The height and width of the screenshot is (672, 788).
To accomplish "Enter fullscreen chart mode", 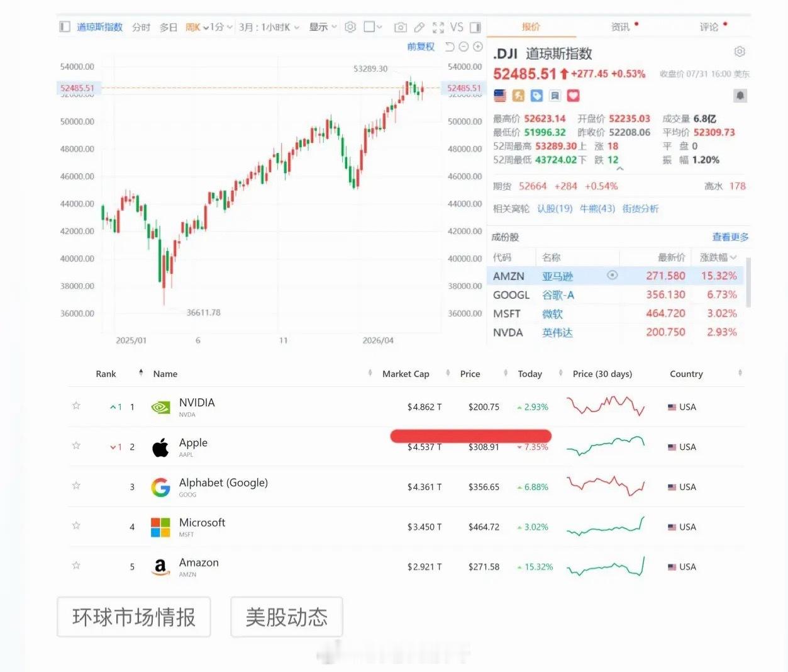I will coord(438,27).
